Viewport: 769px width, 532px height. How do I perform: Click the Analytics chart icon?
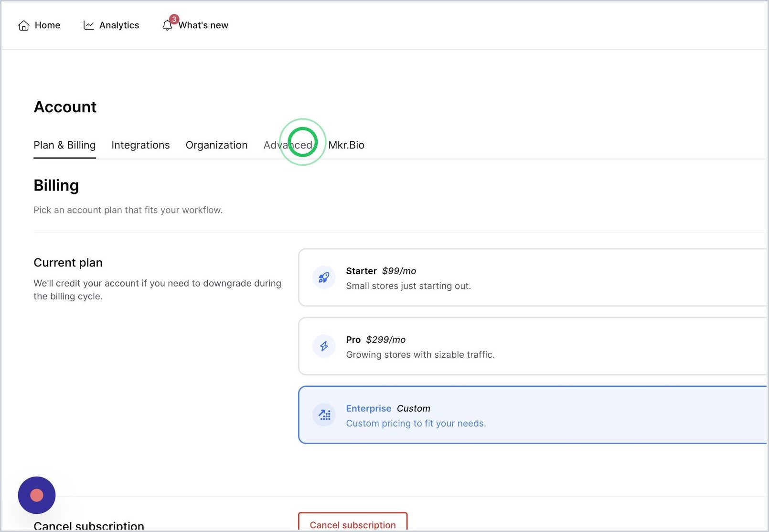pos(88,25)
